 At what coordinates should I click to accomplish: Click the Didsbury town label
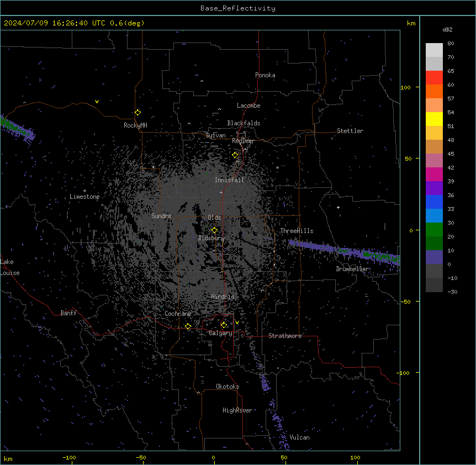pyautogui.click(x=211, y=238)
